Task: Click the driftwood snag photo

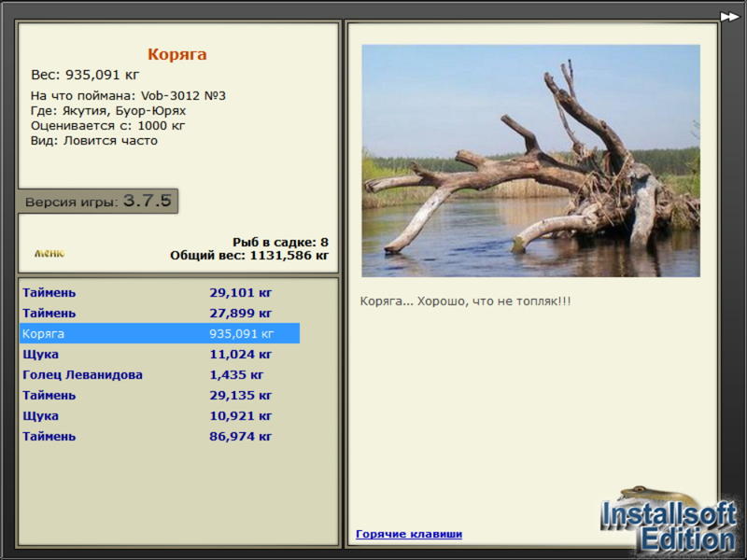Action: pyautogui.click(x=530, y=161)
